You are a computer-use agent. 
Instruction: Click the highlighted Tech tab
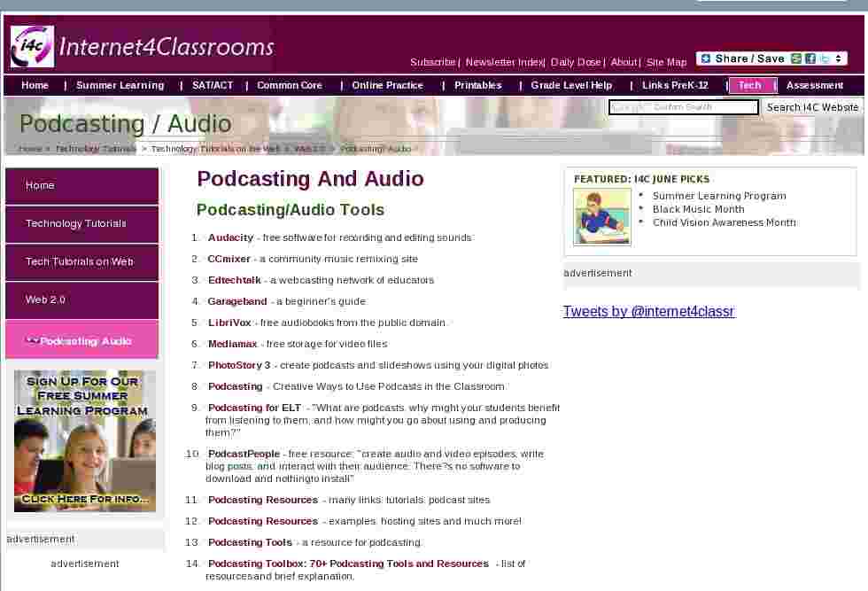(751, 85)
